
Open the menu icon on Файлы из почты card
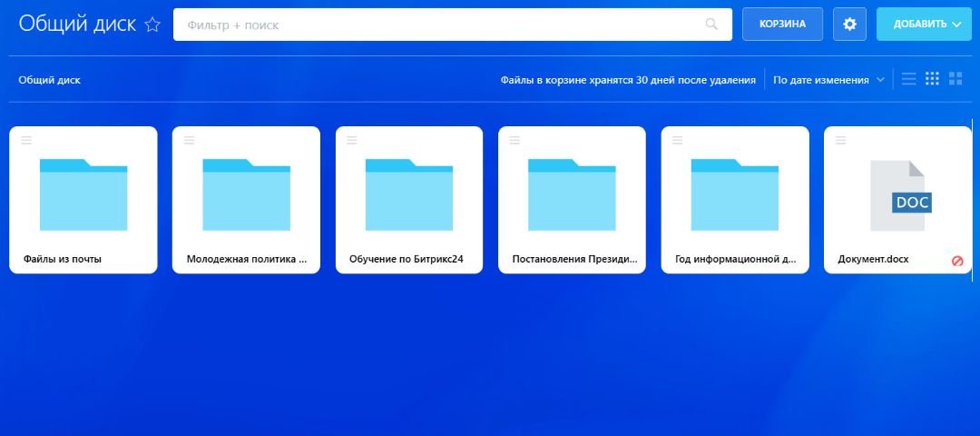[x=26, y=140]
